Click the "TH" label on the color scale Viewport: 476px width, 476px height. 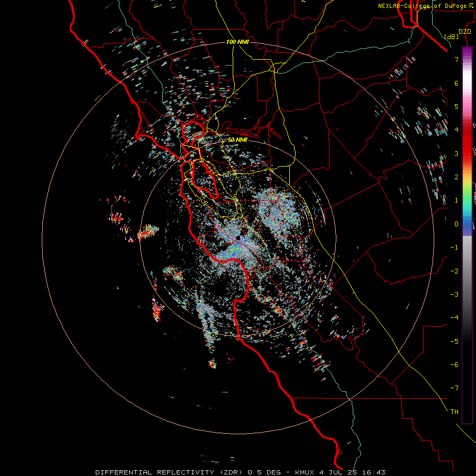pyautogui.click(x=454, y=411)
